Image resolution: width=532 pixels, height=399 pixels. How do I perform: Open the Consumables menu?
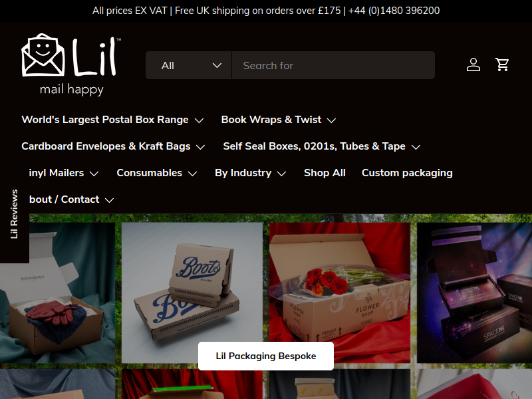point(157,173)
